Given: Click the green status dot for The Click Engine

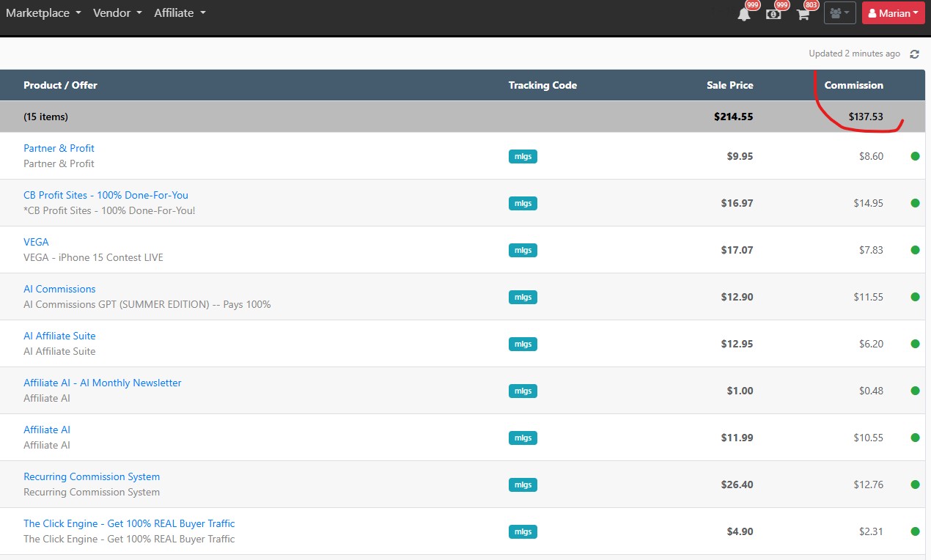Looking at the screenshot, I should (x=915, y=531).
